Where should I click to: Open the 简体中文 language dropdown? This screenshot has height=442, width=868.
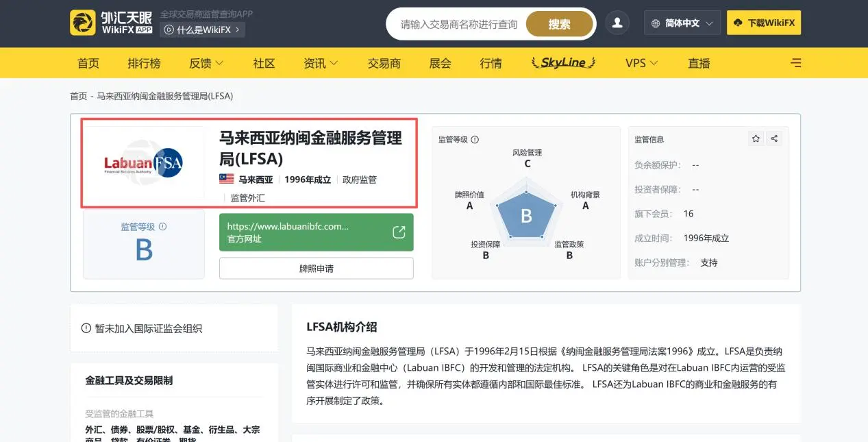pos(682,23)
